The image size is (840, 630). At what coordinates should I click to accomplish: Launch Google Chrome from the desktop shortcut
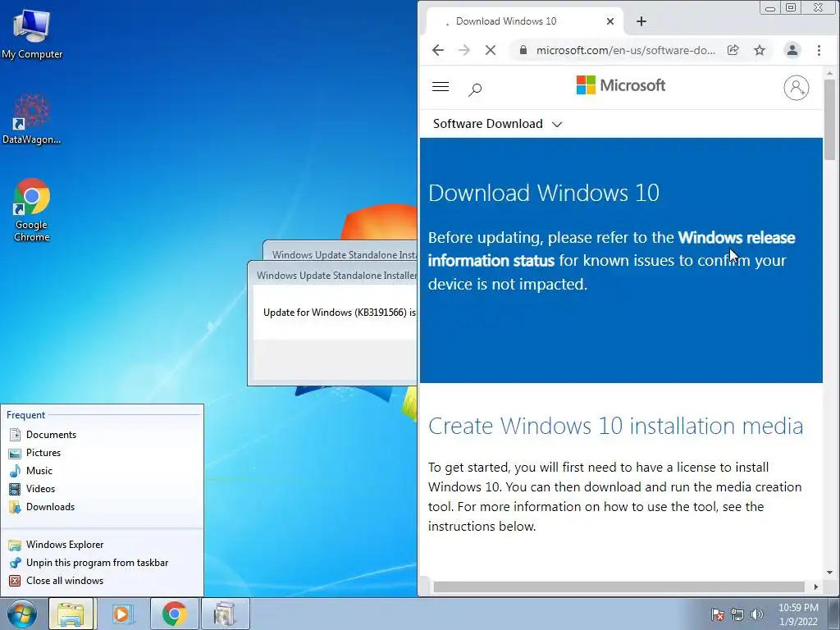pos(32,210)
